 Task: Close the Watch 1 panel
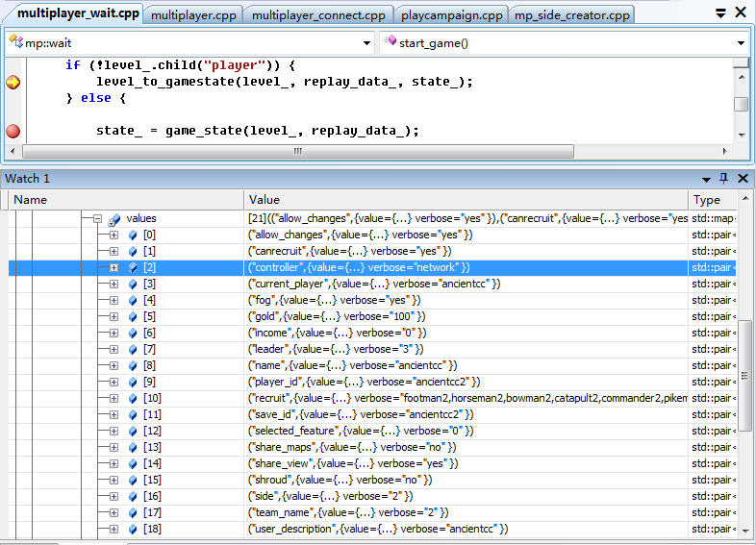(743, 179)
